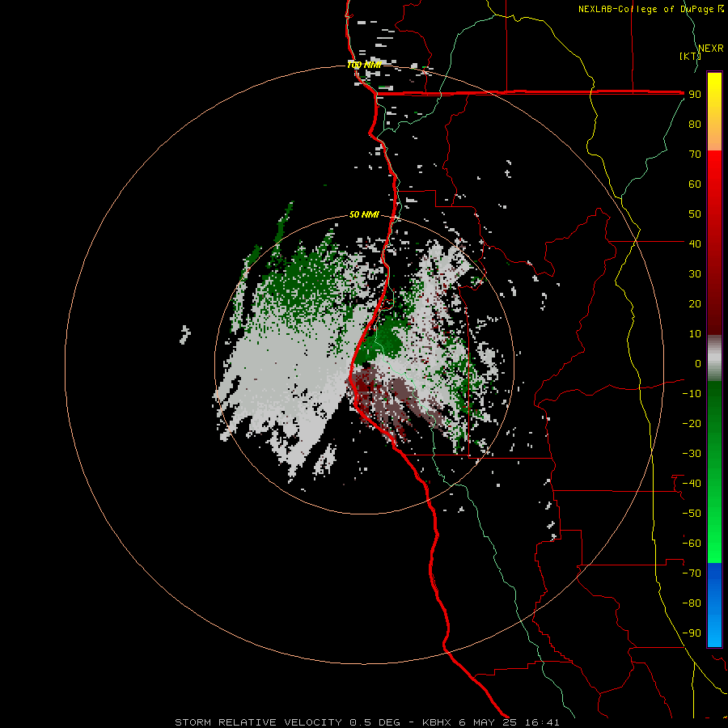Select the -10 value on velocity scale
This screenshot has width=728, height=728.
click(692, 394)
